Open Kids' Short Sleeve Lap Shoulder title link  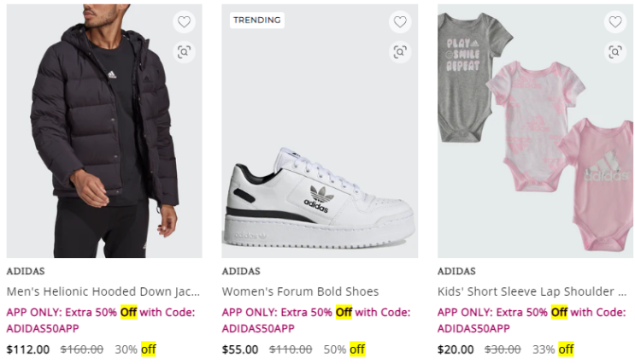[532, 291]
